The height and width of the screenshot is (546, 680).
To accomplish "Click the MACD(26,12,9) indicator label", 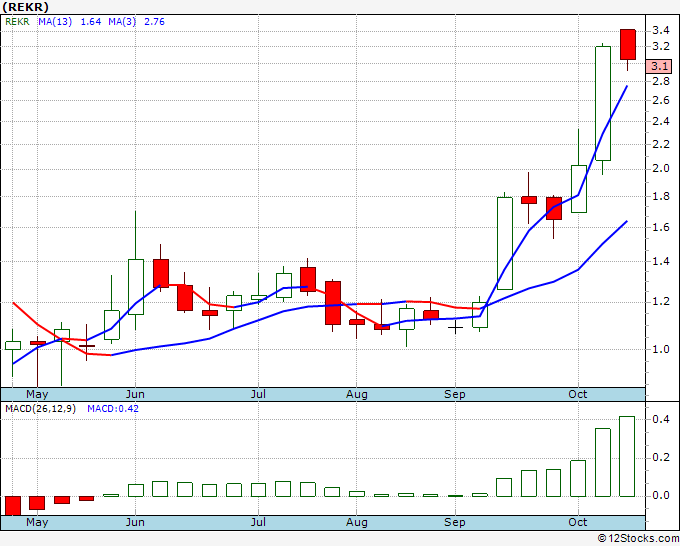I will coord(40,409).
